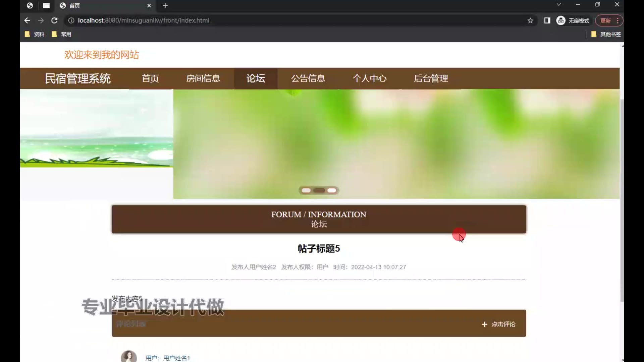This screenshot has height=362, width=644.
Task: Reload the page with refresh icon
Action: click(54, 20)
